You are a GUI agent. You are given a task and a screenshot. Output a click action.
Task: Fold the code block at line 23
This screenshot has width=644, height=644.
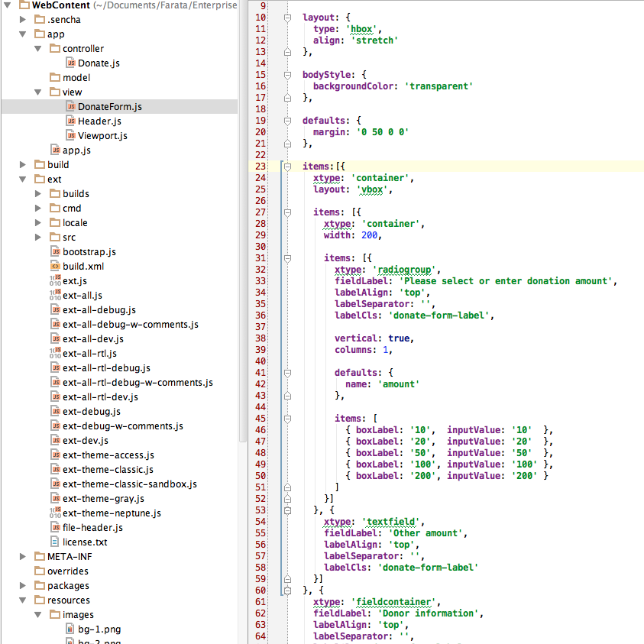[287, 166]
